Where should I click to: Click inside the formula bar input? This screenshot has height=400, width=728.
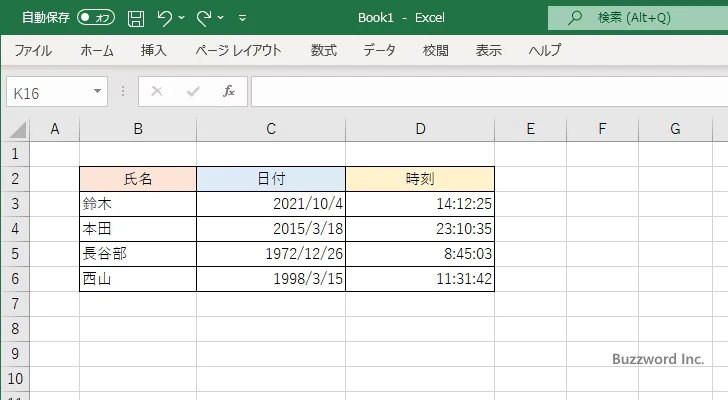480,92
